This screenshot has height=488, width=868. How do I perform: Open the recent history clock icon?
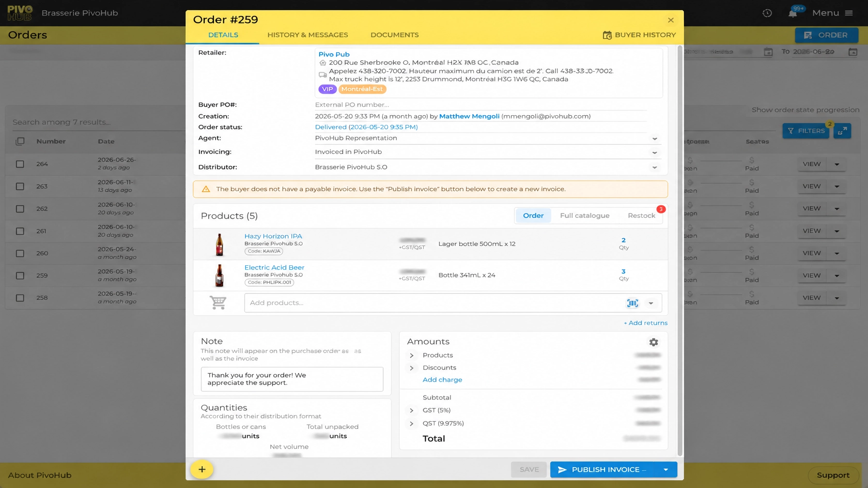767,13
